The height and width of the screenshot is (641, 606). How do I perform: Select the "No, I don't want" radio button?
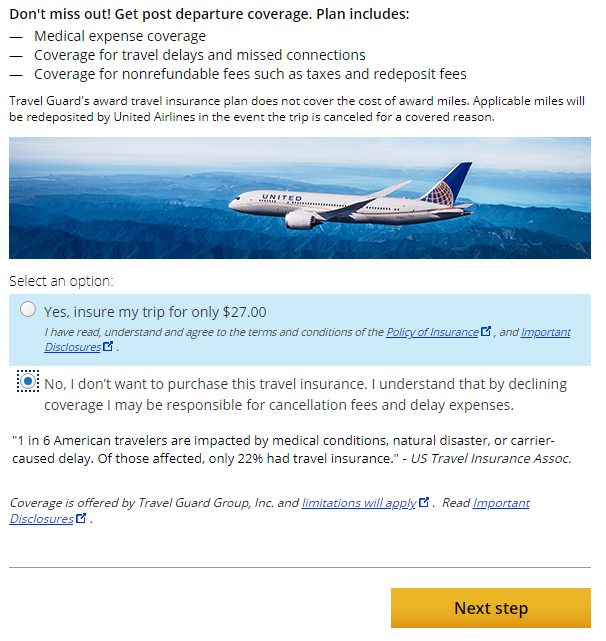(x=28, y=382)
